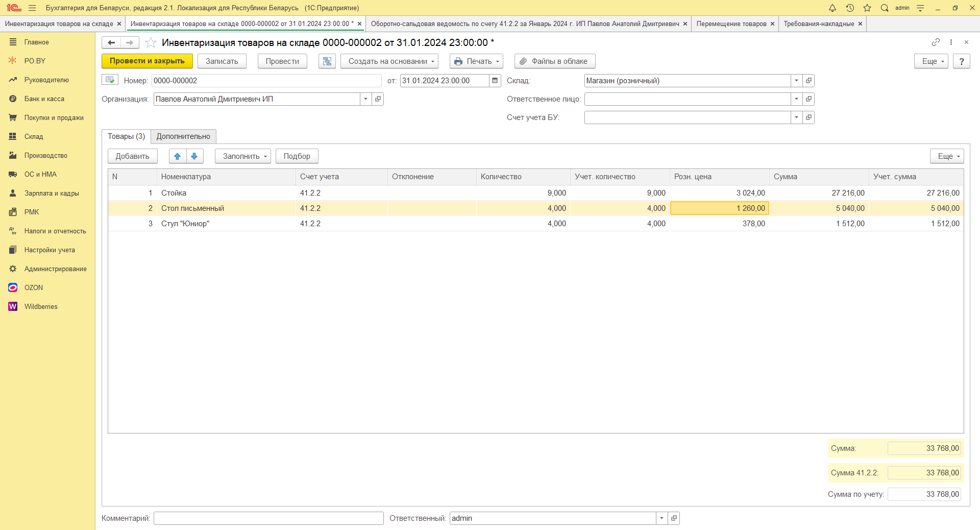The height and width of the screenshot is (530, 980).
Task: Switch to first Инвентаризация товаров на складе tab
Action: pos(59,24)
